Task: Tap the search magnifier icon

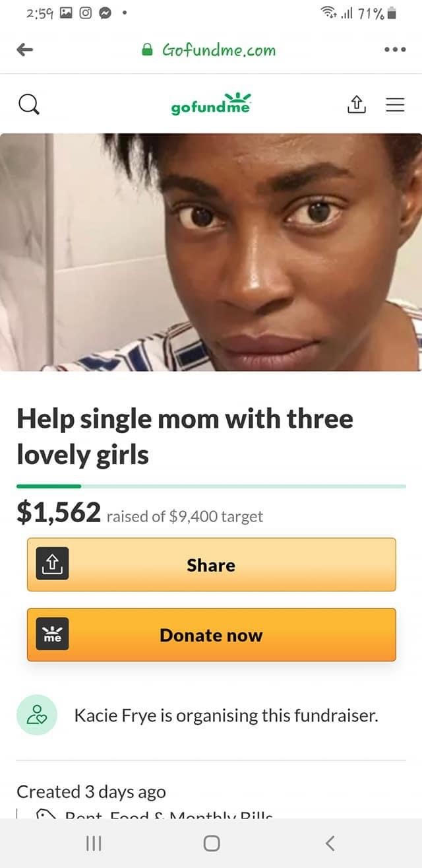Action: point(26,104)
